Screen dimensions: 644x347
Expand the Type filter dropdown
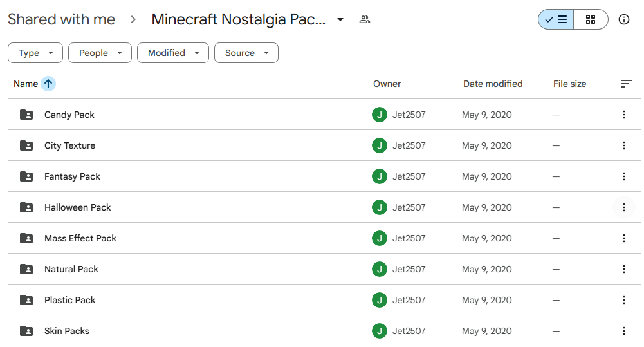pos(35,53)
